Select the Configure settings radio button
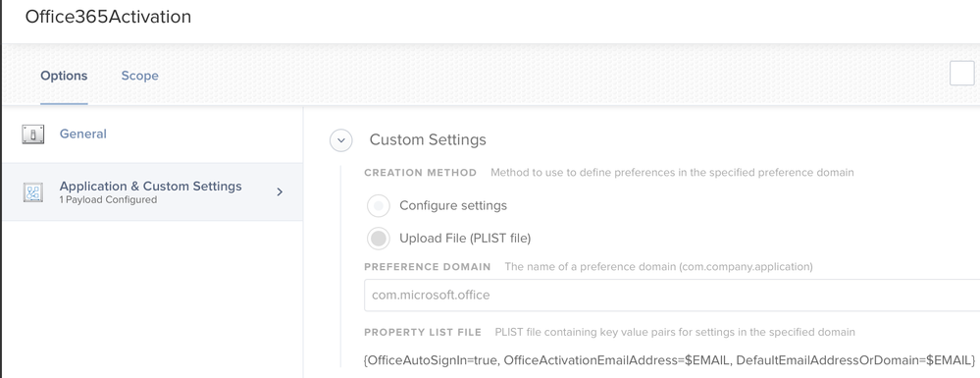 (x=378, y=205)
